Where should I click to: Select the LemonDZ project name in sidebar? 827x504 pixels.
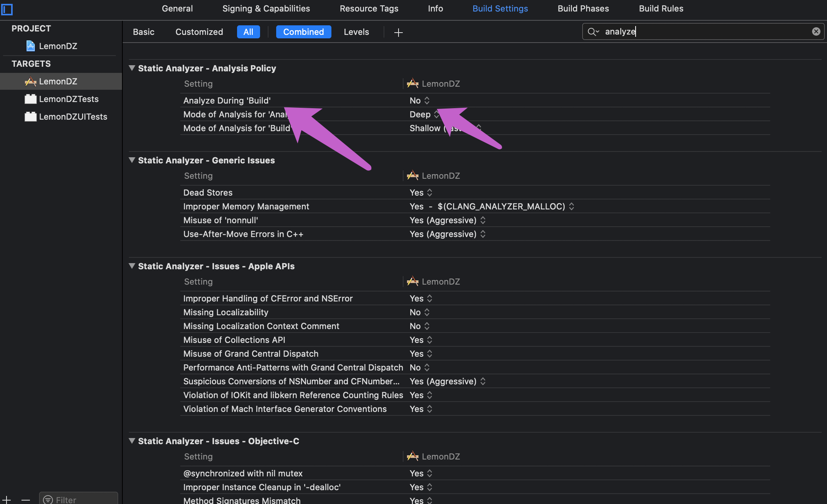tap(58, 46)
